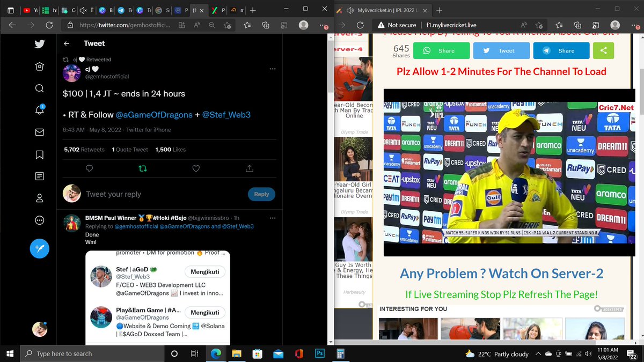Toggle the like heart on the tweet
644x362 pixels.
[x=196, y=168]
